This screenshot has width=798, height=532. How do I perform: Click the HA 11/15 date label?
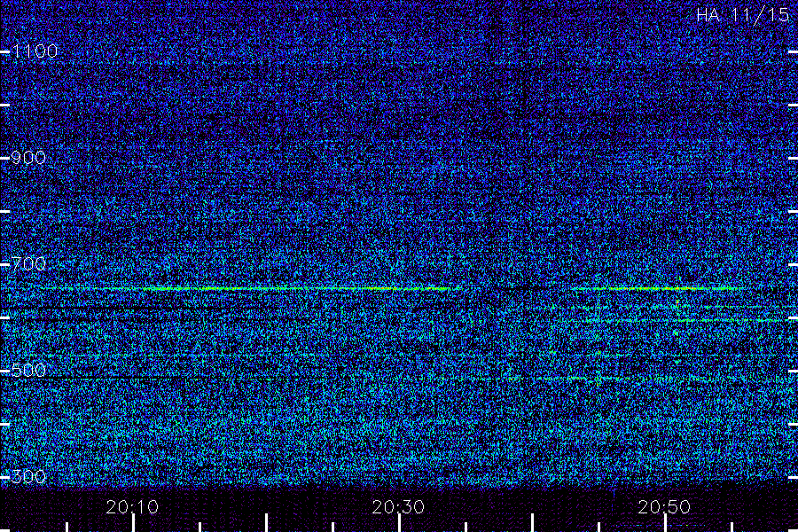point(742,15)
